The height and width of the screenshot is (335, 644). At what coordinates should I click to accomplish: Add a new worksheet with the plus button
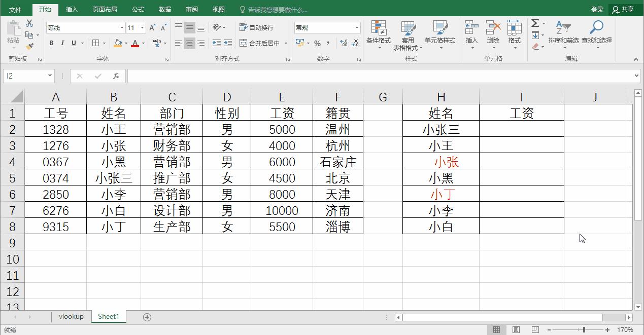pos(147,316)
